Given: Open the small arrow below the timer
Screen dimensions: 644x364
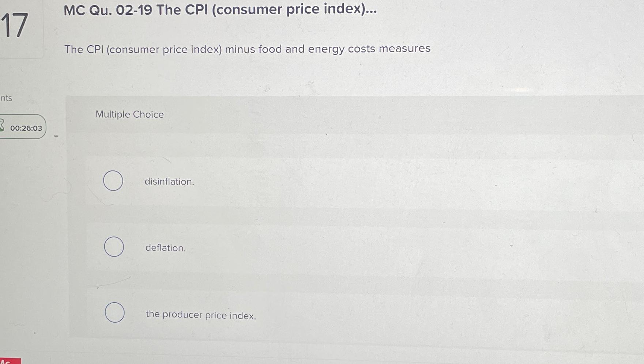Looking at the screenshot, I should point(56,136).
